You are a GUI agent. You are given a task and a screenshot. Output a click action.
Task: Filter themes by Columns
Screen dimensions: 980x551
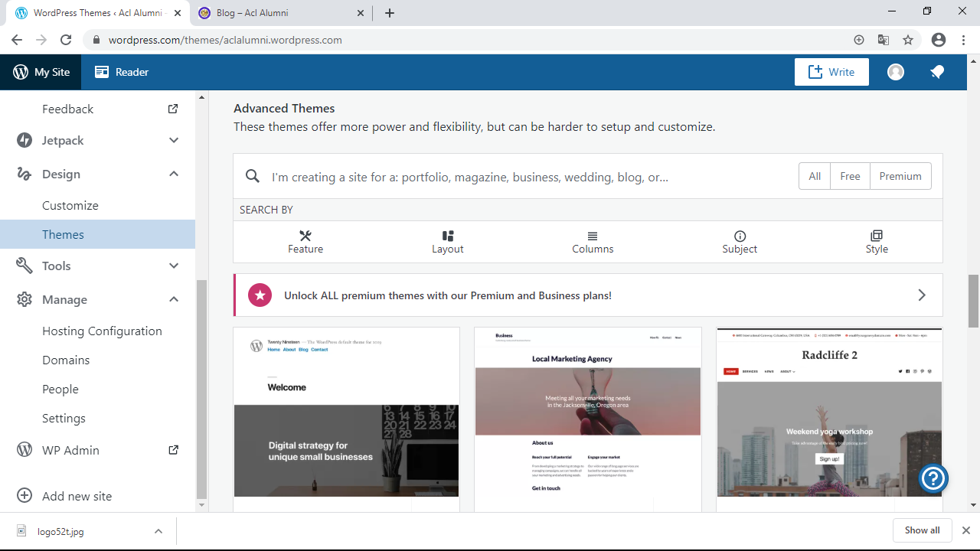click(593, 242)
